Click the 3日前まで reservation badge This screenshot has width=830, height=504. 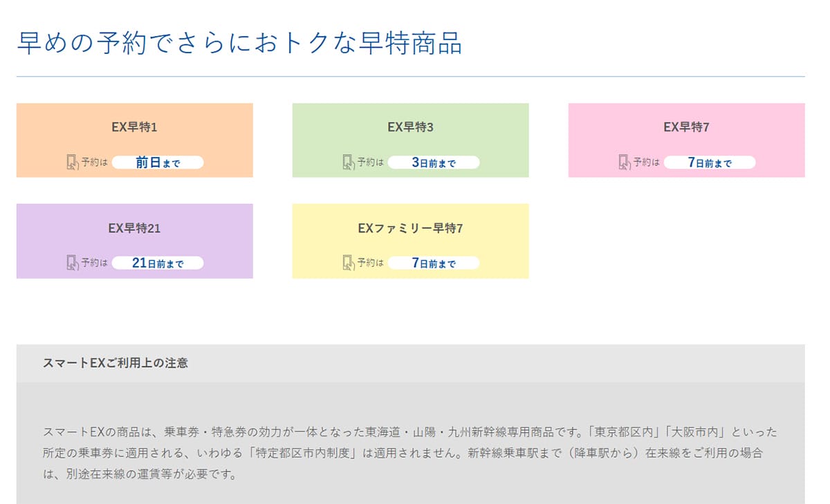(x=434, y=162)
